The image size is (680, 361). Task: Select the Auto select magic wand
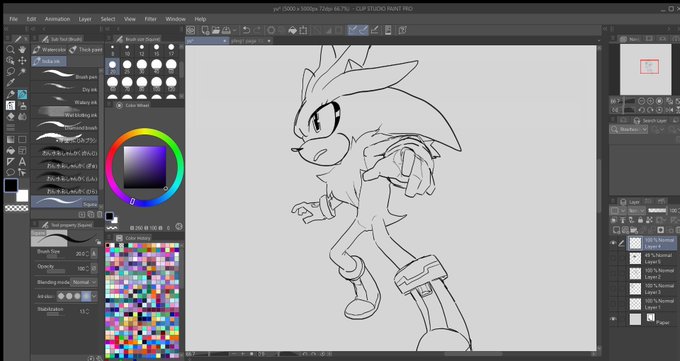(x=22, y=72)
